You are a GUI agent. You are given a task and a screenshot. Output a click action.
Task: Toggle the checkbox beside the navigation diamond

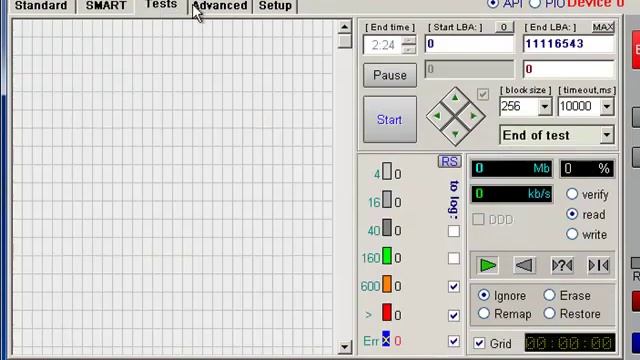point(483,95)
